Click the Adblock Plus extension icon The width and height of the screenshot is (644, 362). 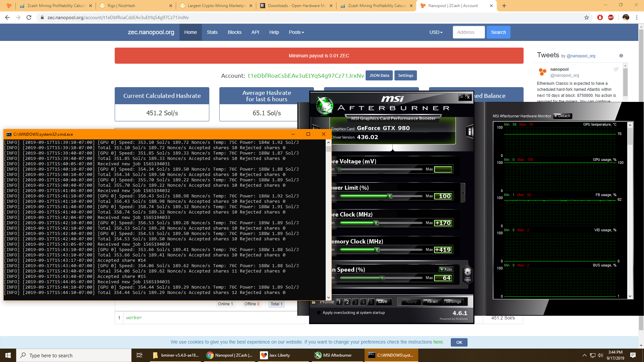point(611,17)
